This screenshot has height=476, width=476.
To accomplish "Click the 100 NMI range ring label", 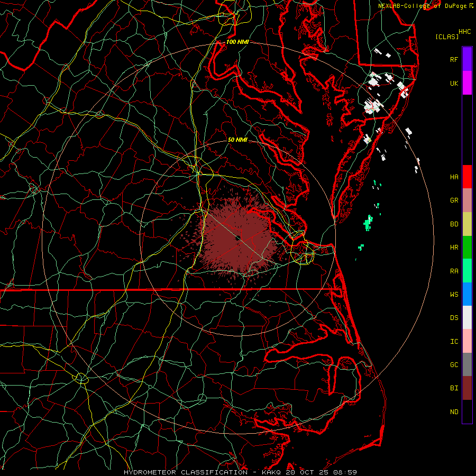I will [237, 42].
